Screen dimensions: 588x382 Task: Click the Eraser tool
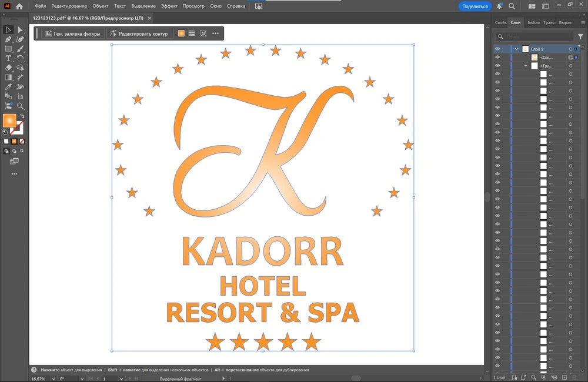(x=9, y=68)
